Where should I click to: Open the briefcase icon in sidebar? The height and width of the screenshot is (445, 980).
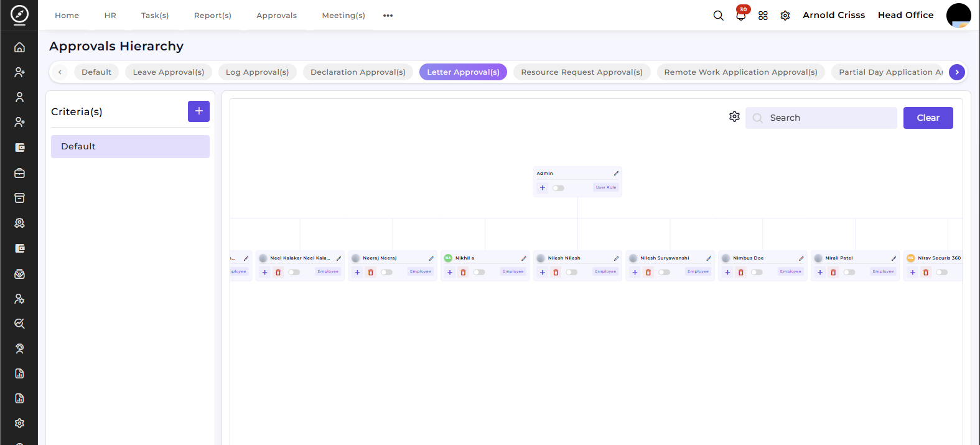pos(19,173)
